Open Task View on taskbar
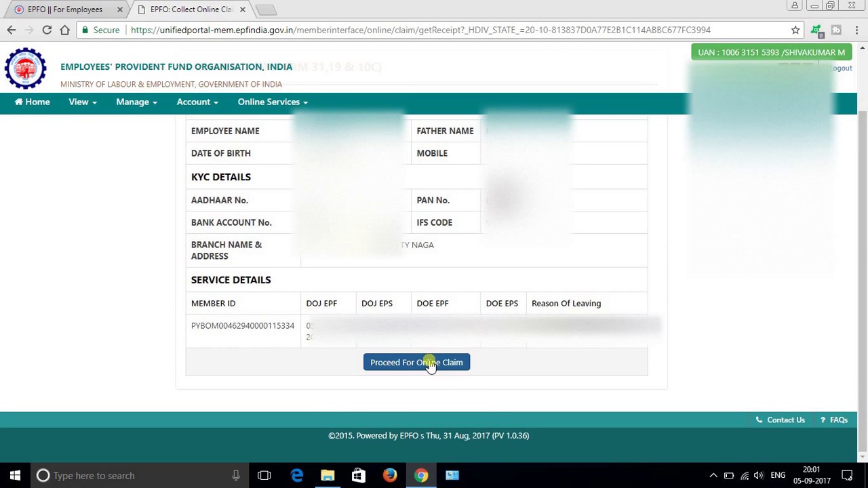Screen dimensions: 868x488 264,475
